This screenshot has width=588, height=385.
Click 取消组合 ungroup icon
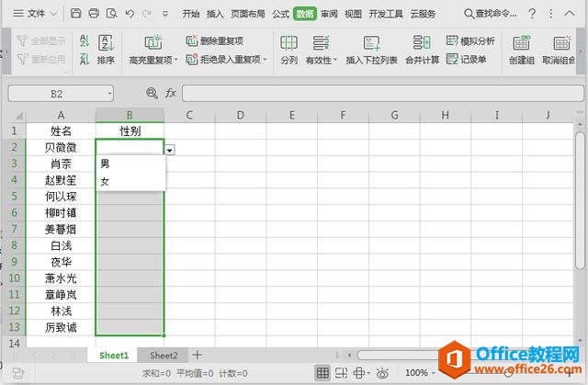(559, 50)
